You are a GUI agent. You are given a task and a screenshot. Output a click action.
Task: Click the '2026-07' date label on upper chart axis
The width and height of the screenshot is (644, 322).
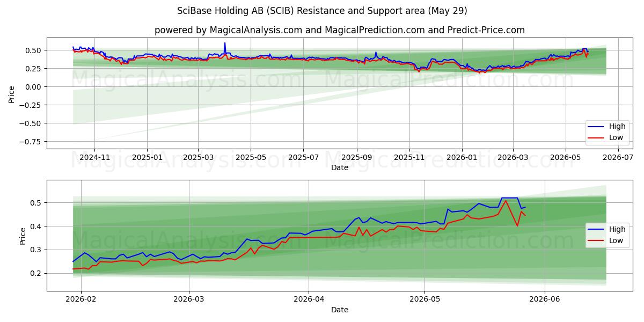pos(618,157)
